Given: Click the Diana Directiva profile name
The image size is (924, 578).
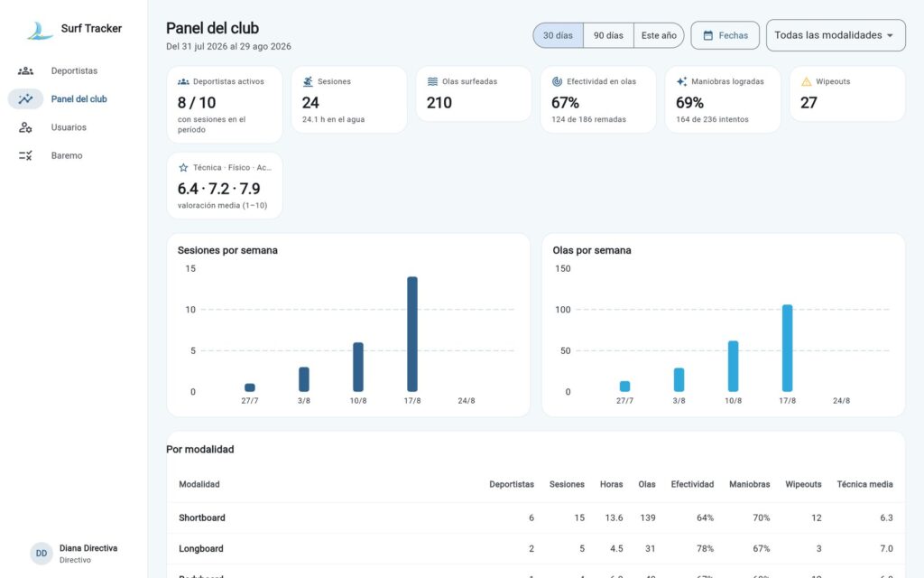Looking at the screenshot, I should (88, 548).
